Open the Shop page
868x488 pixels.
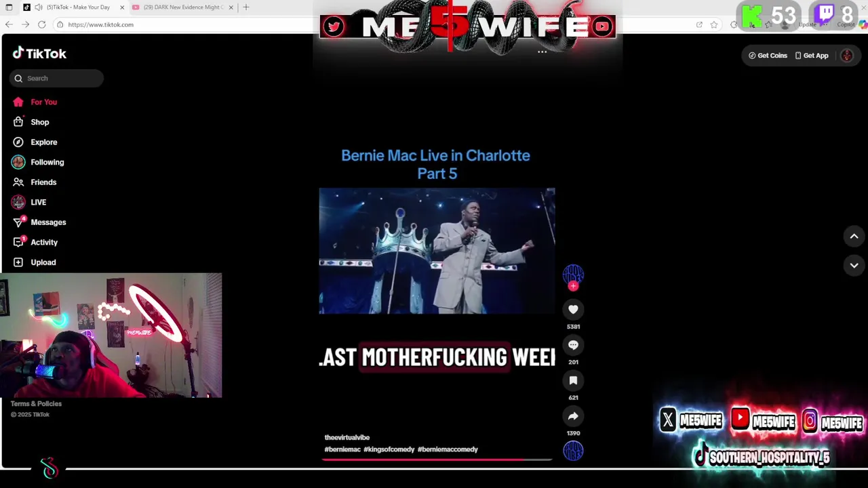pos(40,122)
